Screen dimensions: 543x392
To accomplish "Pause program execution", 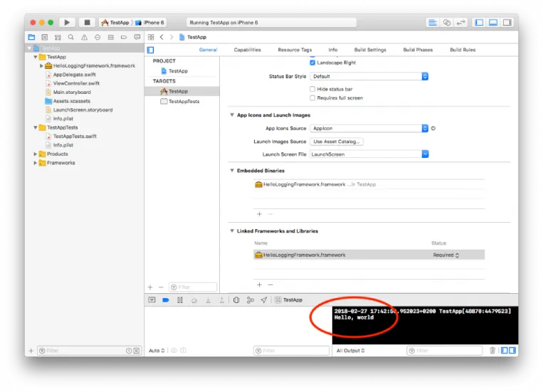I will pos(180,300).
